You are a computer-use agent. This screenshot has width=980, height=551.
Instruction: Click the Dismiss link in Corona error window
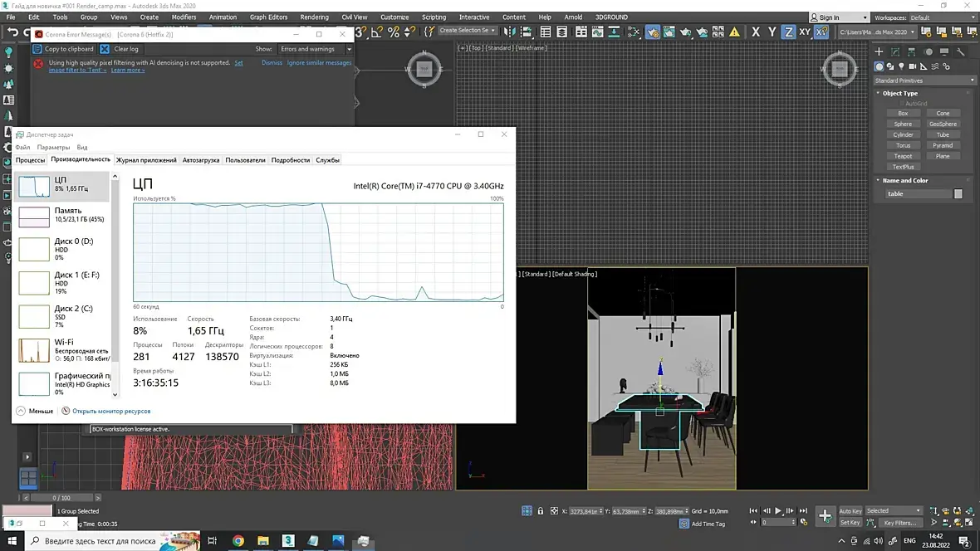pyautogui.click(x=272, y=63)
